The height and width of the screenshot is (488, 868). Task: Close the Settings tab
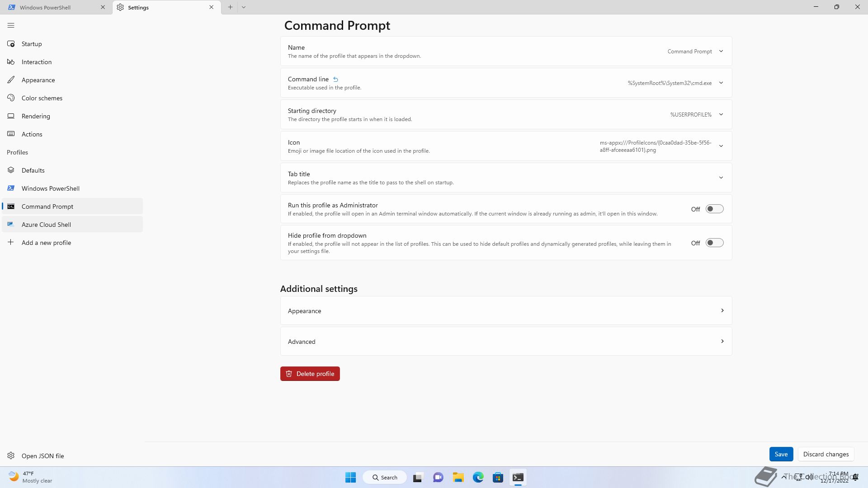click(x=211, y=7)
